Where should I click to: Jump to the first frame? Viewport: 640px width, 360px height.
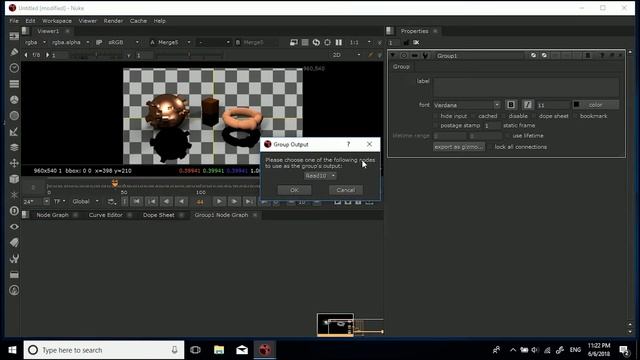point(137,201)
